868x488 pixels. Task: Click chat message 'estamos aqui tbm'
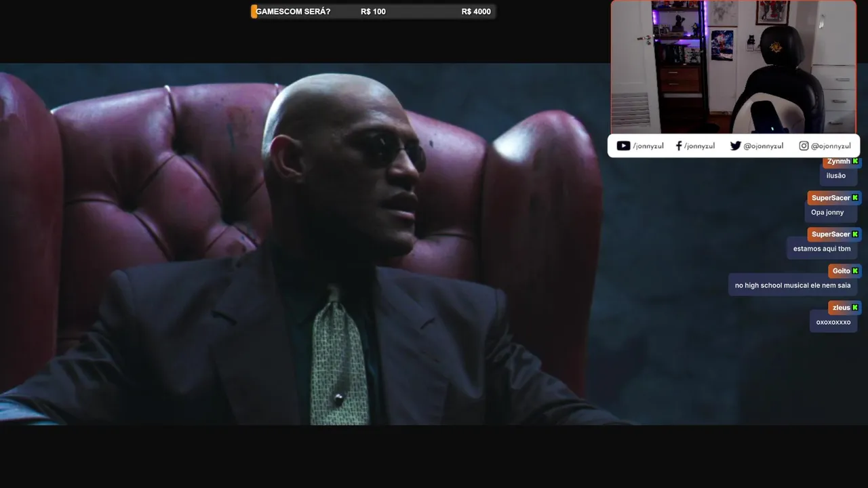822,249
